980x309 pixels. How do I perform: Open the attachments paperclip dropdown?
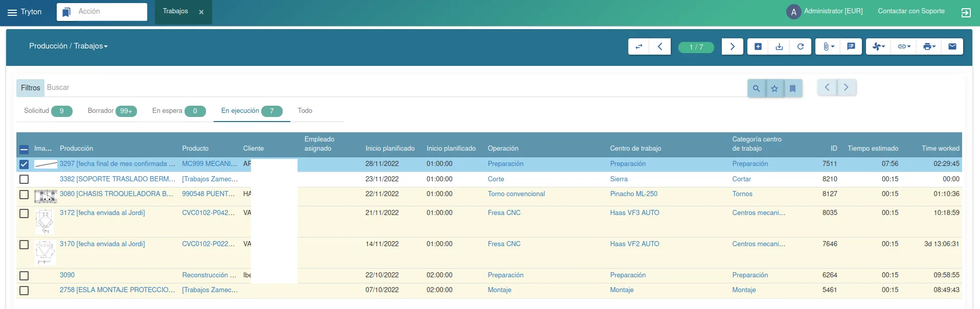pyautogui.click(x=828, y=46)
